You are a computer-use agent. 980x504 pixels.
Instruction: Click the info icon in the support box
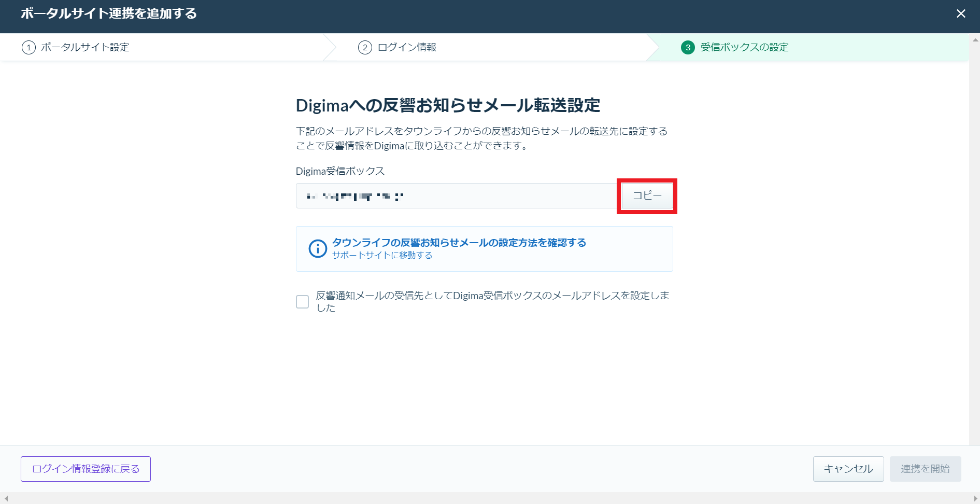pyautogui.click(x=318, y=248)
